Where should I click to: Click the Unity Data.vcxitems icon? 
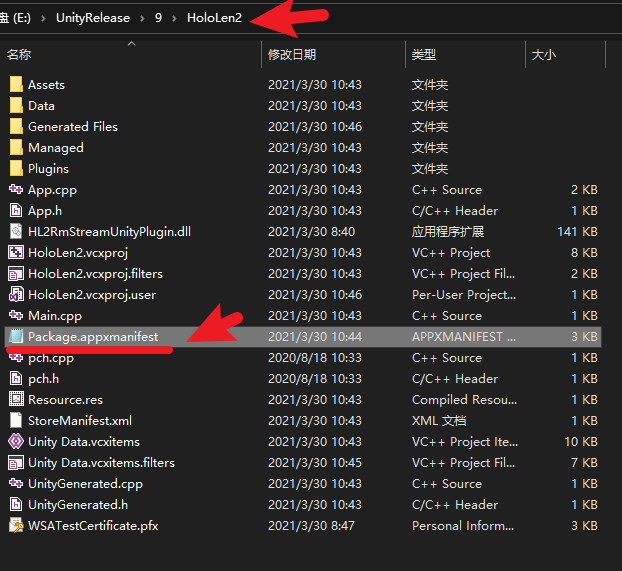point(16,442)
